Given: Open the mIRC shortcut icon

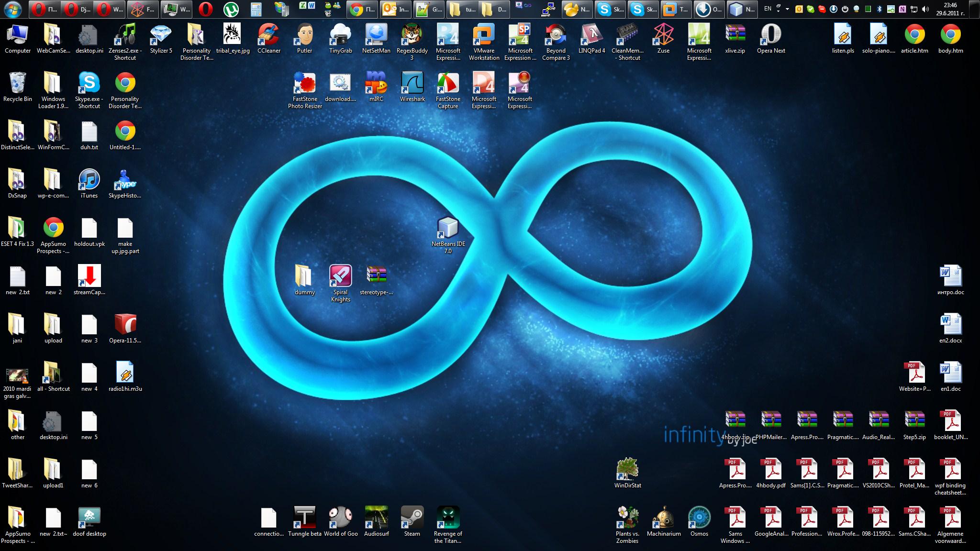Looking at the screenshot, I should 376,87.
